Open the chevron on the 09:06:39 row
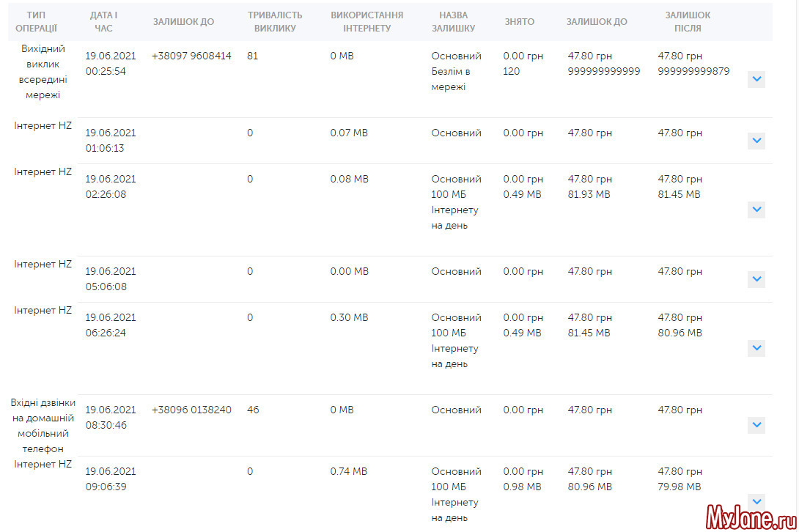799x532 pixels. pos(756,501)
